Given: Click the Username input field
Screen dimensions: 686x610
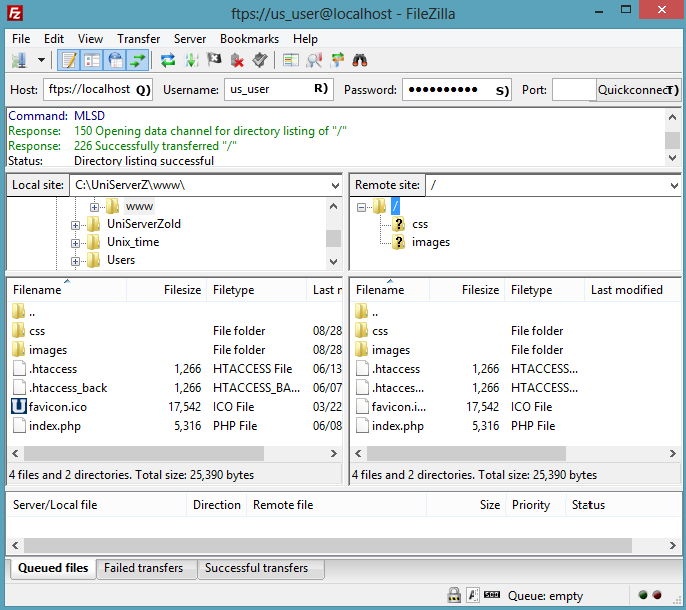Looking at the screenshot, I should pyautogui.click(x=279, y=89).
